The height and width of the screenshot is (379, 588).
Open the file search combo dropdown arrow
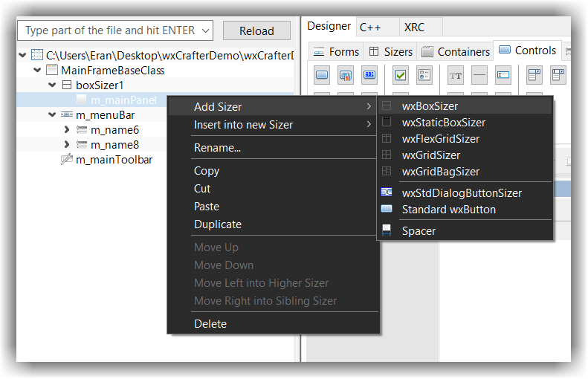[206, 30]
